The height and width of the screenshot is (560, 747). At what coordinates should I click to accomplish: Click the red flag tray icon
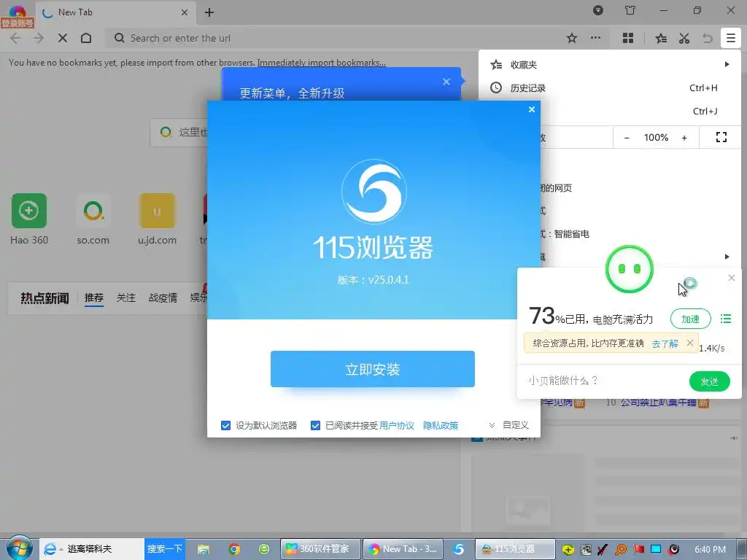[x=638, y=550]
